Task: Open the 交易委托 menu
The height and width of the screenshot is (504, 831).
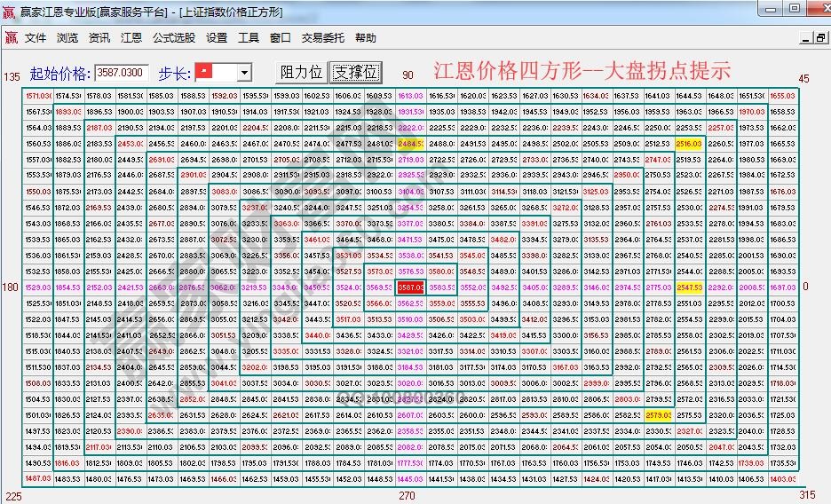Action: 322,38
